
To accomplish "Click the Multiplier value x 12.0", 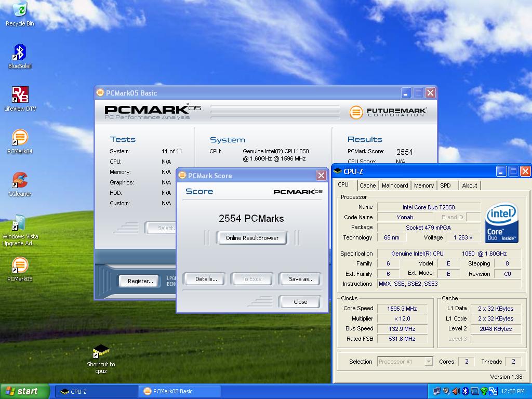I will (x=402, y=318).
